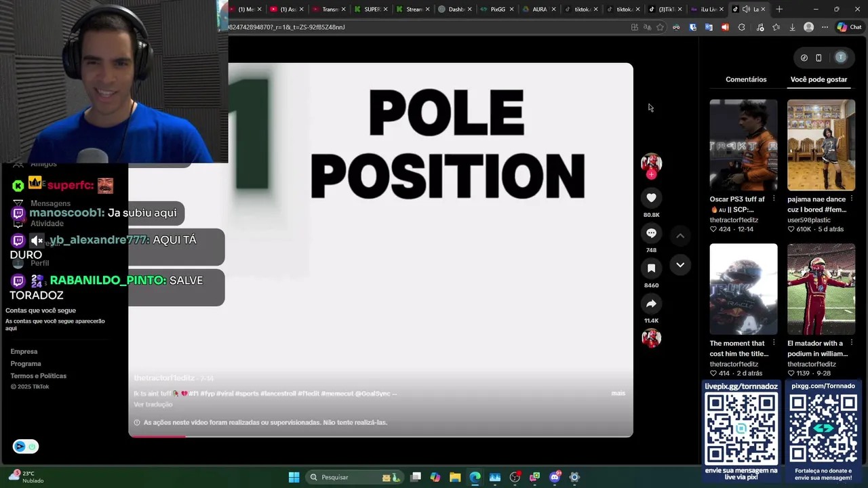Open Task View in the taskbar

tap(416, 477)
